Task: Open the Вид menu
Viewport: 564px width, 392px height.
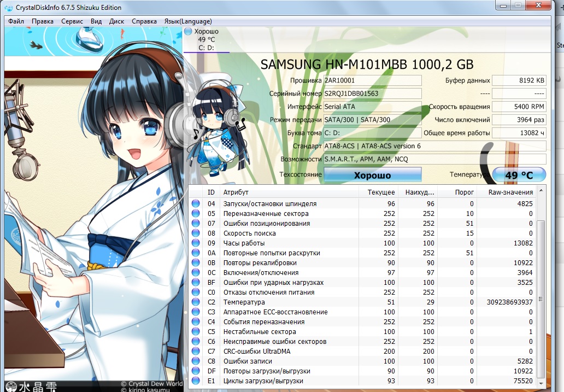Action: click(96, 21)
